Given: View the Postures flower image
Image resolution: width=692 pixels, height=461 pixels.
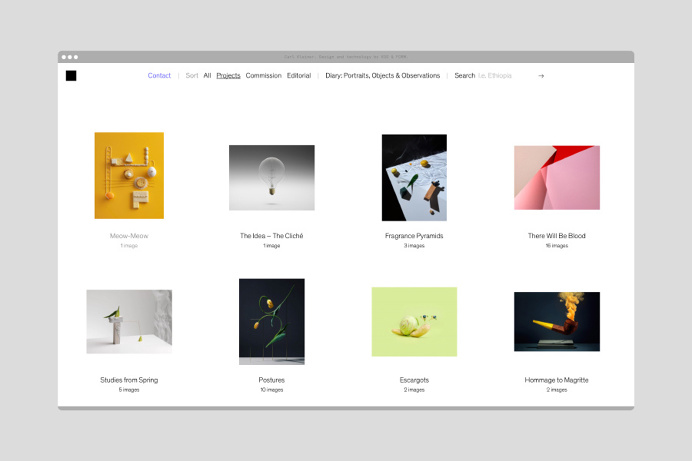Looking at the screenshot, I should [x=271, y=321].
